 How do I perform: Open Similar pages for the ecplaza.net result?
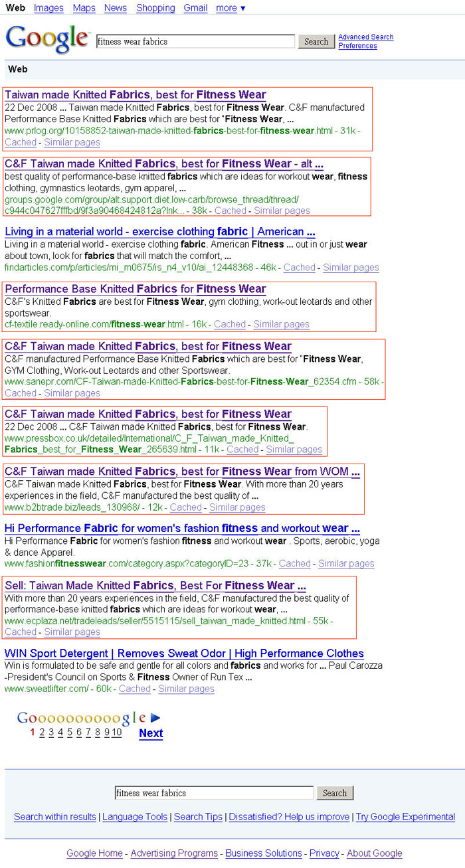[x=72, y=632]
